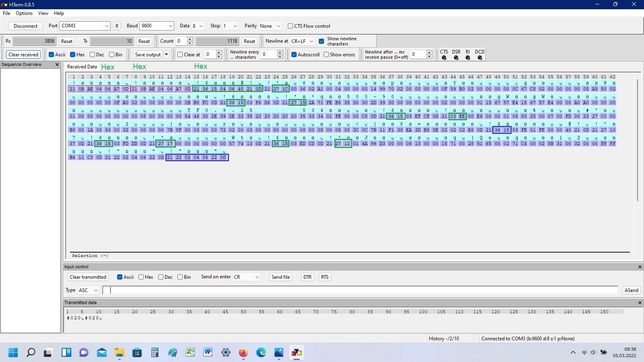Open File Explorer from taskbar
The width and height of the screenshot is (644, 362).
pos(119,353)
